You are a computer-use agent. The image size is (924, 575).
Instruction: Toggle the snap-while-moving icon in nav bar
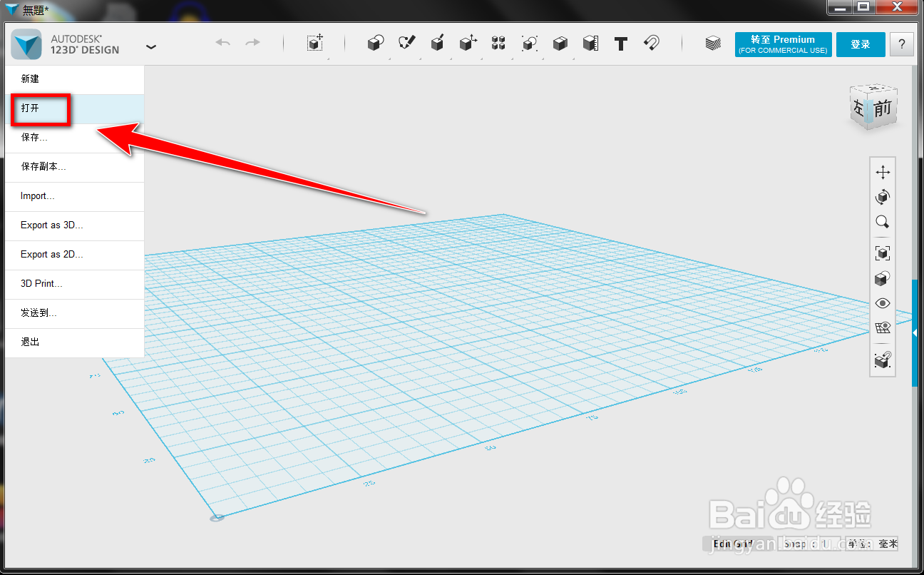tap(883, 360)
